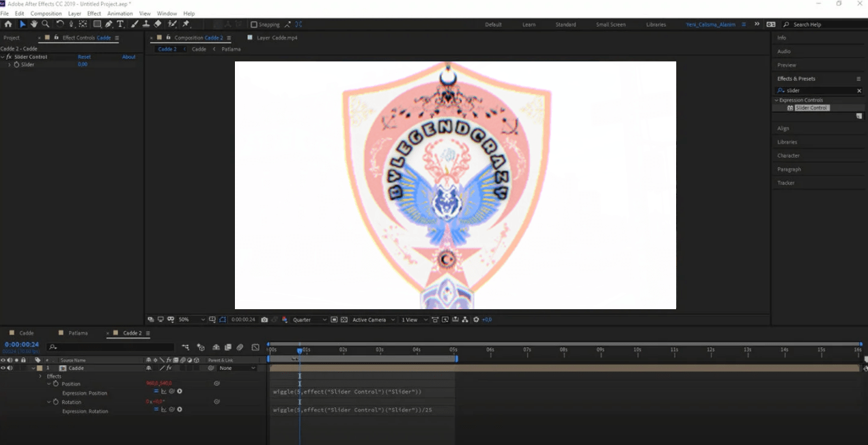Screen dimensions: 868x445
Task: Open the show channel color icon
Action: click(285, 319)
